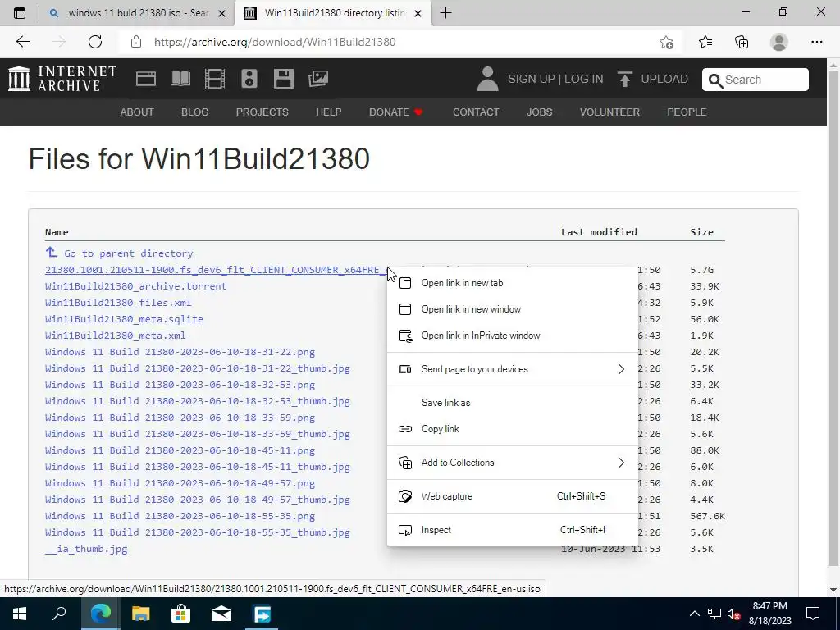Click the UPLOAD link text
Viewport: 840px width, 630px height.
(x=664, y=79)
